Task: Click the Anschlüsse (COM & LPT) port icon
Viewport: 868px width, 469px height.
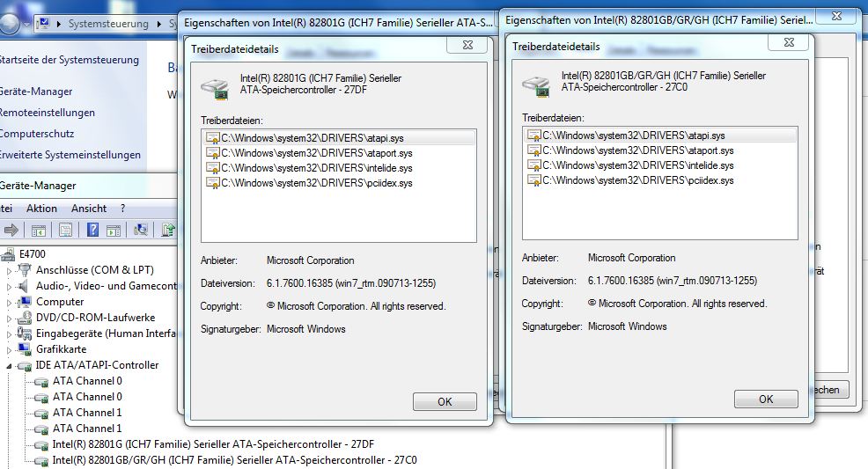Action: 25,270
